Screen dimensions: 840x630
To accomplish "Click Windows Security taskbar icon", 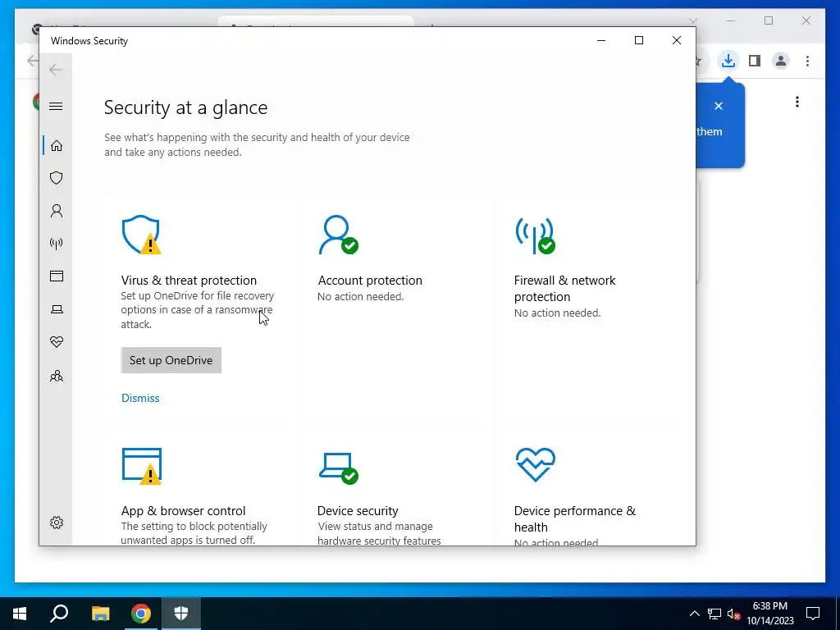I will 181,614.
